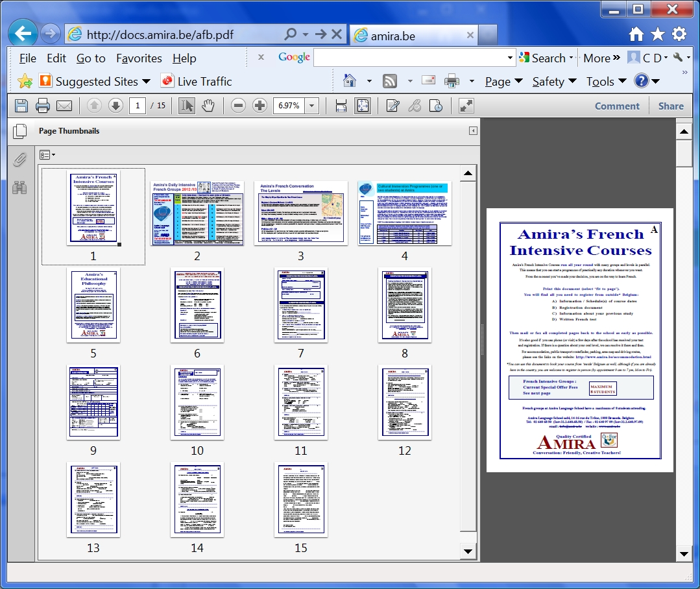Expand the zoom percentage dropdown arrow
The image size is (700, 589).
[x=311, y=106]
